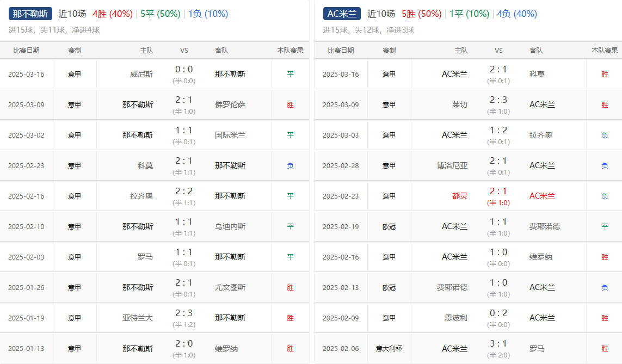Click 客队 header in AC米兰 table

pos(536,51)
